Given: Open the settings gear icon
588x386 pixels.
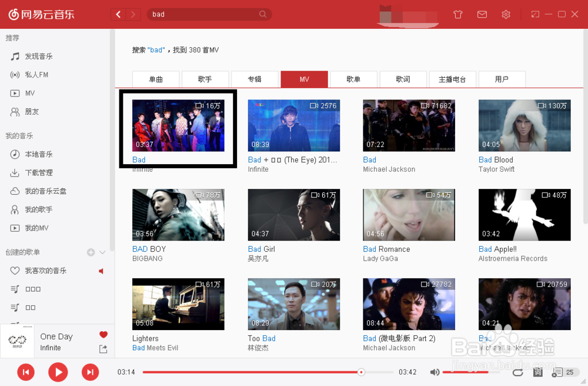Looking at the screenshot, I should pos(506,14).
